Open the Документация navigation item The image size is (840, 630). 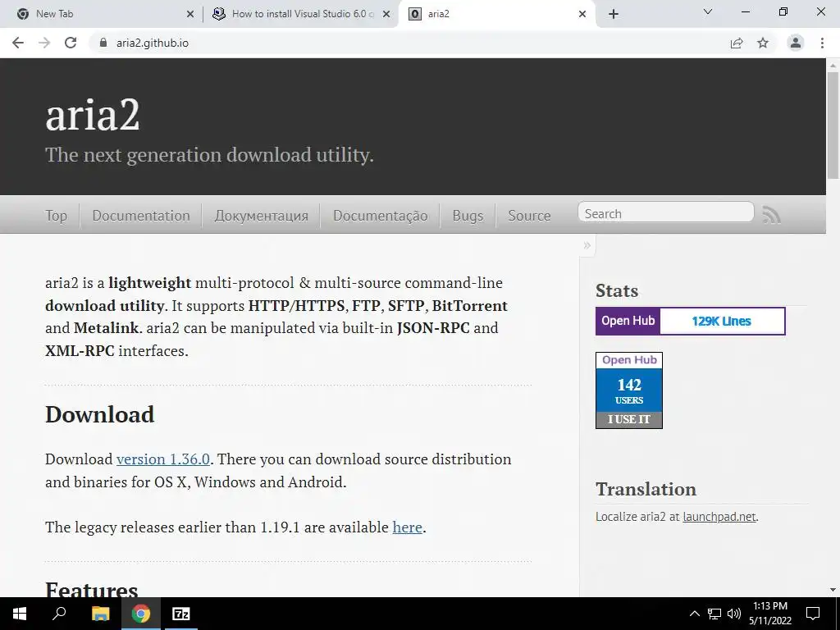(262, 216)
